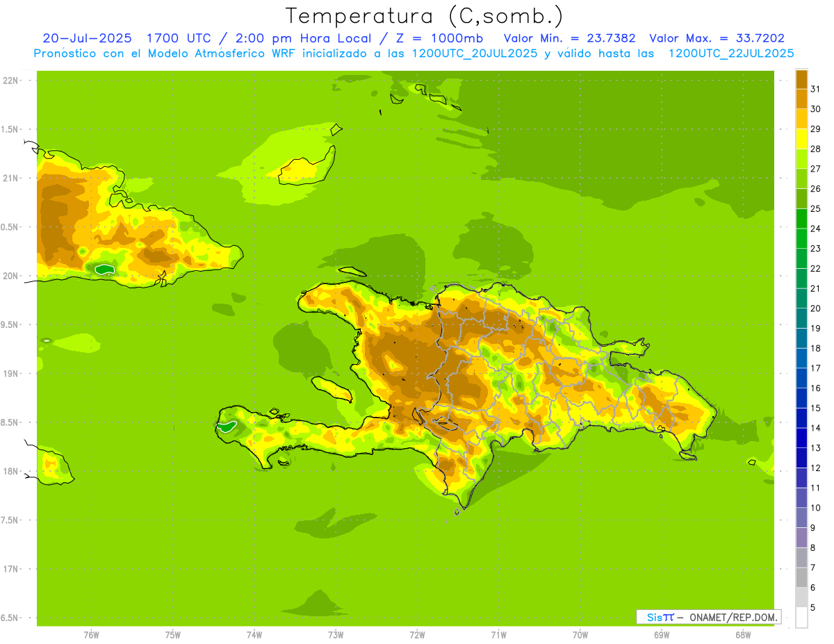Screen dimensions: 834x644
Task: Click the "Valor Min. = 23.7382" value
Action: (569, 38)
